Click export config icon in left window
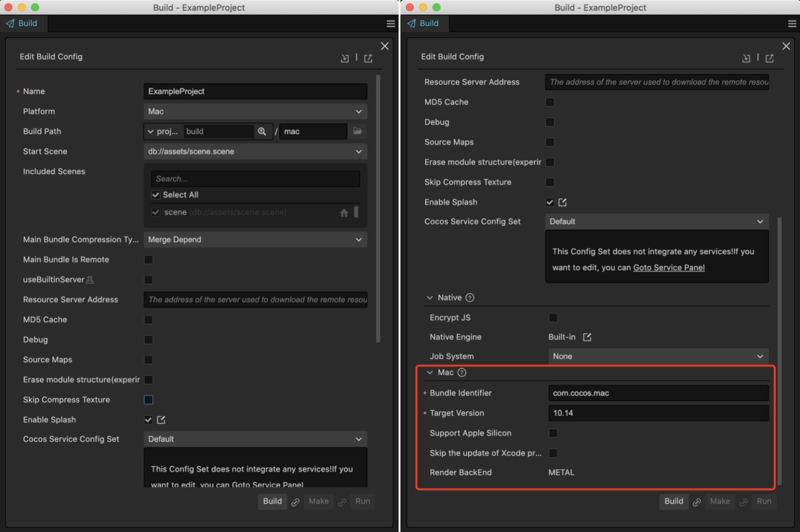This screenshot has height=532, width=800. coord(368,58)
